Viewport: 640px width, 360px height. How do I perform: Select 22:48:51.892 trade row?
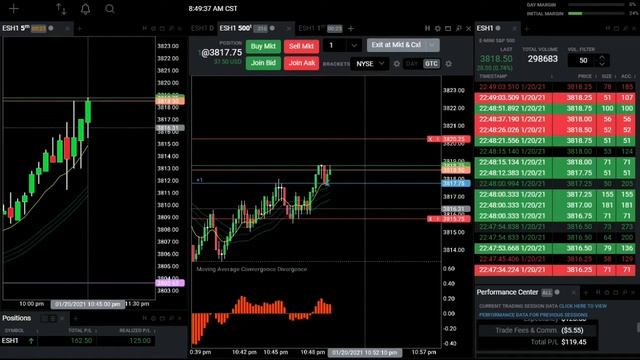pyautogui.click(x=555, y=109)
